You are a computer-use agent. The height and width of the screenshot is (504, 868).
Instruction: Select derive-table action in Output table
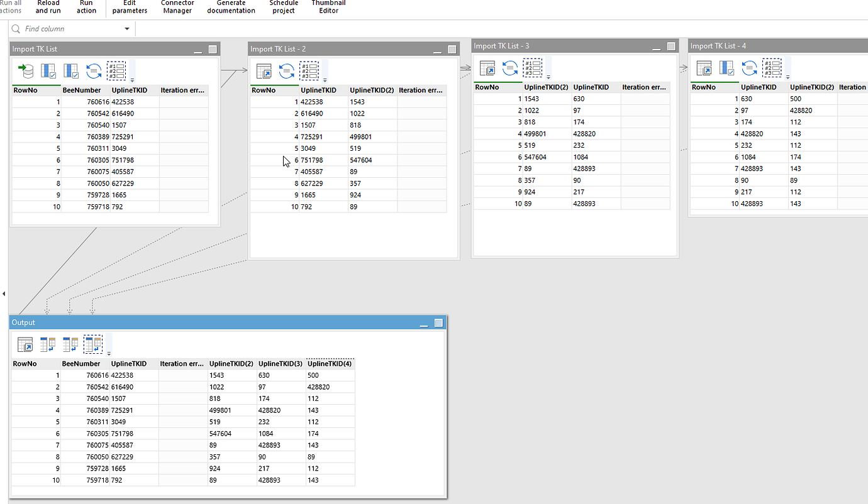pos(25,344)
